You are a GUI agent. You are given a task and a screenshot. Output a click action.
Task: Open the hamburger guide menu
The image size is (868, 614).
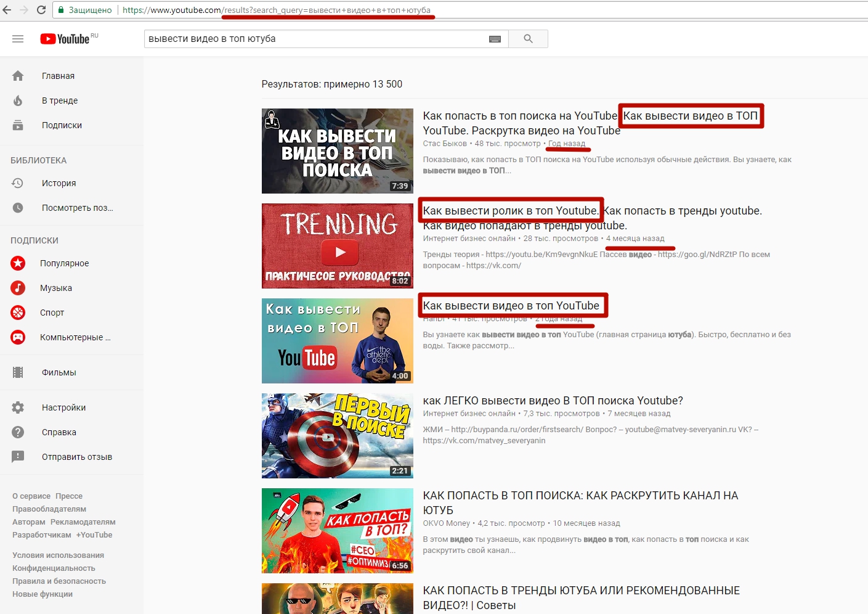[x=18, y=39]
